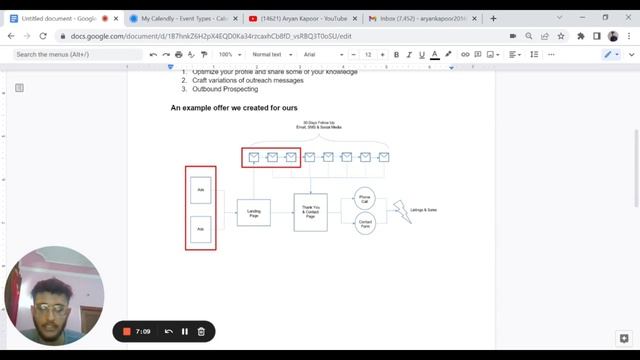Screen dimensions: 640x360
Task: Toggle Bold formatting
Action: coord(396,55)
